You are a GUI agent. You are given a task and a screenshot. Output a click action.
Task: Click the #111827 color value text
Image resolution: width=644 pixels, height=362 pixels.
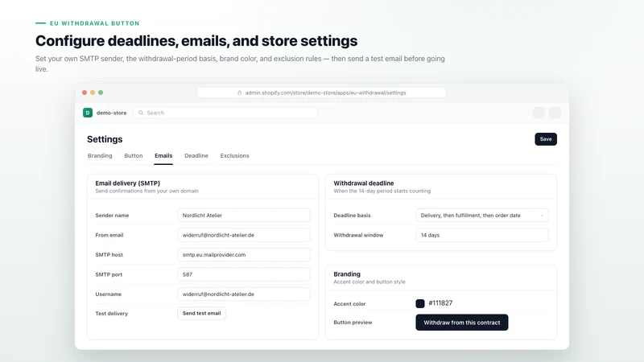440,303
